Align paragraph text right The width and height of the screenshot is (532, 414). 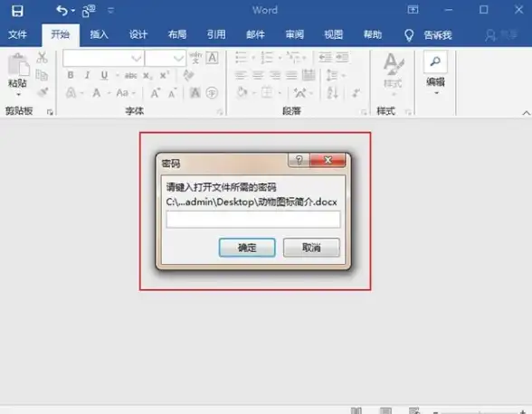click(x=274, y=75)
